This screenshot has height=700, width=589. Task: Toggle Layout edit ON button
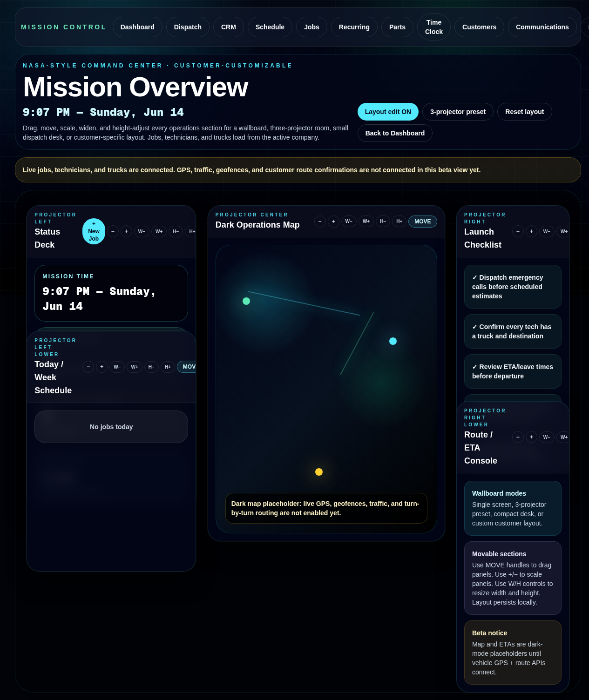point(388,112)
